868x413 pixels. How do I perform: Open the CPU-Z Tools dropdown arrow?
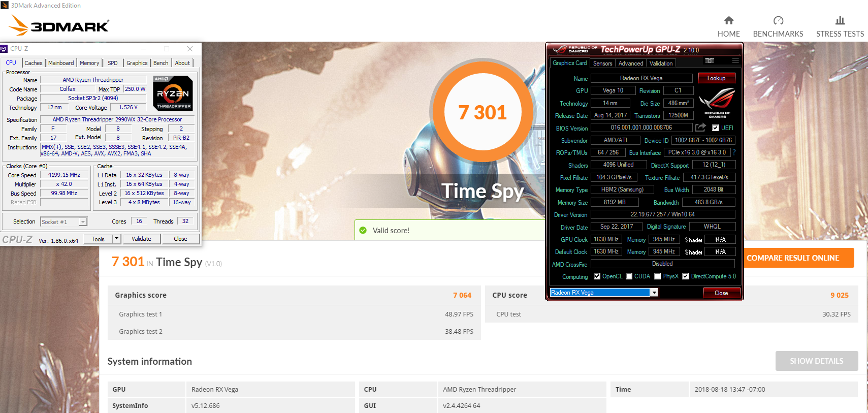116,239
